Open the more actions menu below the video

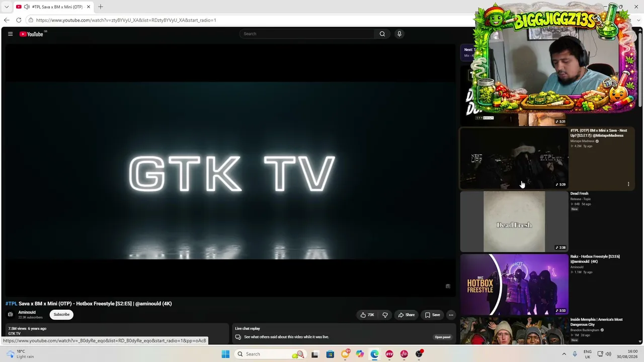point(451,315)
